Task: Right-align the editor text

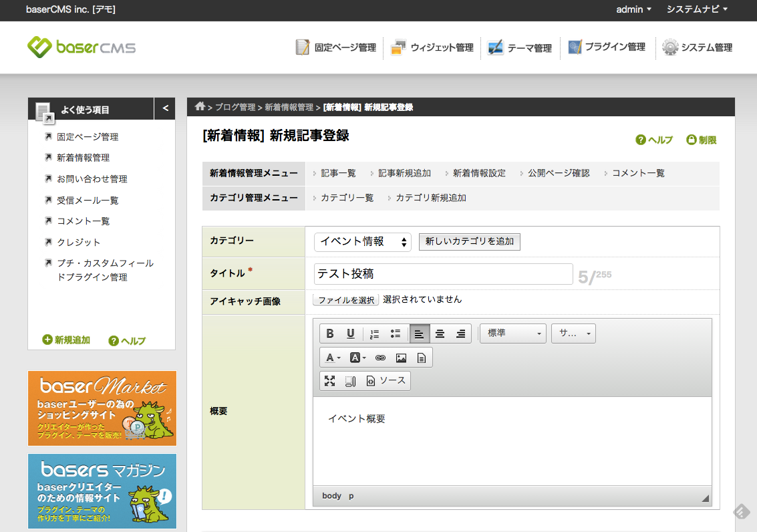Action: (460, 334)
